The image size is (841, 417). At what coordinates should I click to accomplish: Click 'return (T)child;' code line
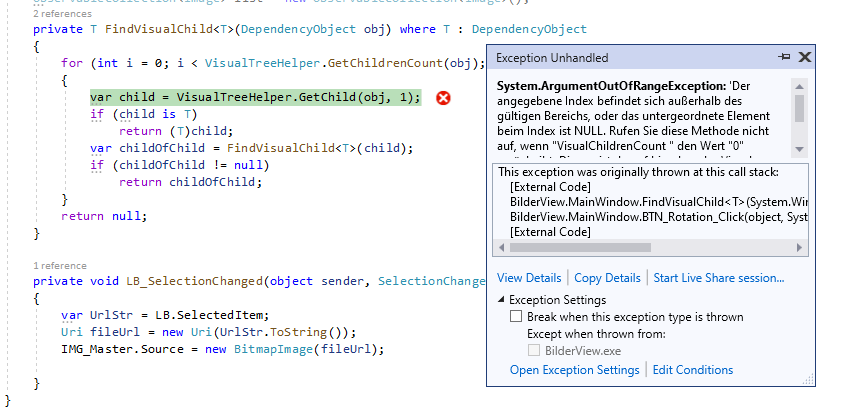point(176,131)
